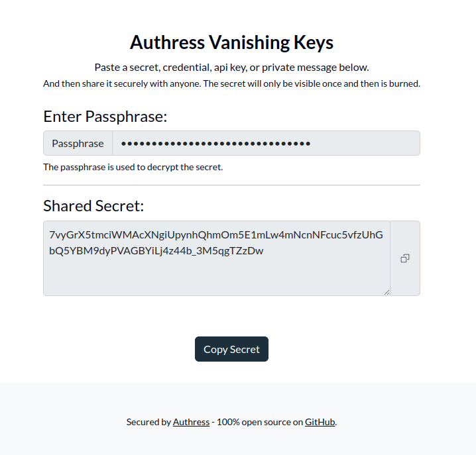The width and height of the screenshot is (476, 455).
Task: Click the text area resize handle
Action: click(x=387, y=292)
